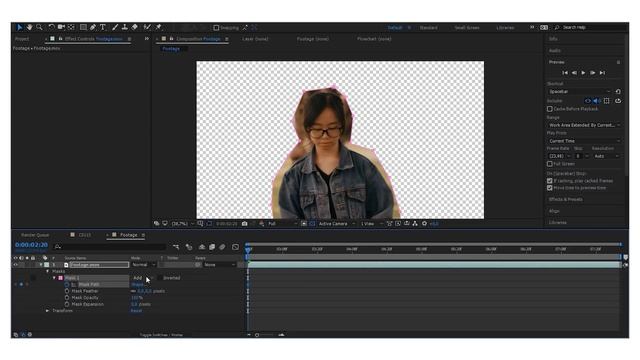
Task: Open the Audio panel
Action: 555,51
